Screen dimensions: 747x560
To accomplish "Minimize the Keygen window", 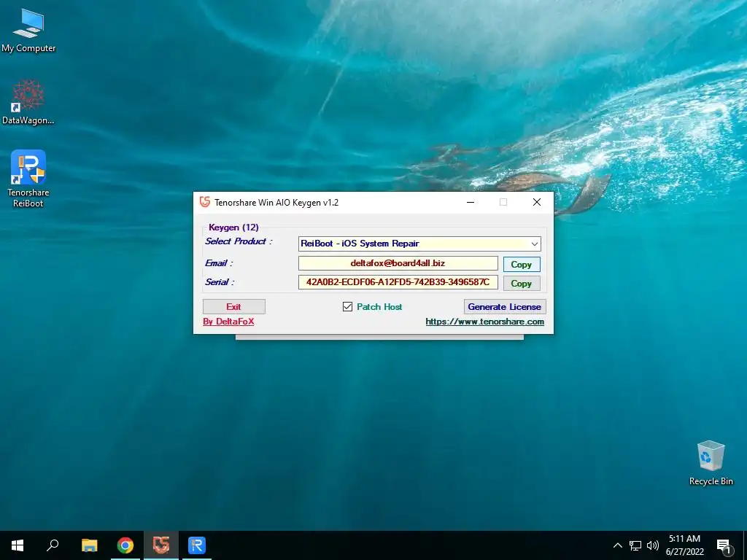I will coord(471,203).
